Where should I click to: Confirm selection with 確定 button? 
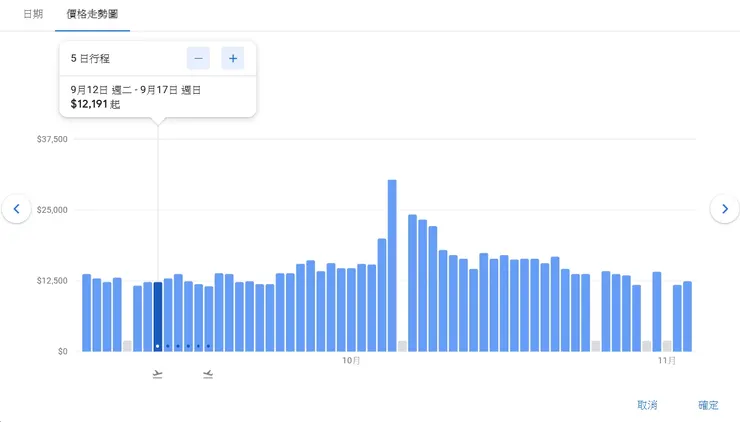point(708,405)
